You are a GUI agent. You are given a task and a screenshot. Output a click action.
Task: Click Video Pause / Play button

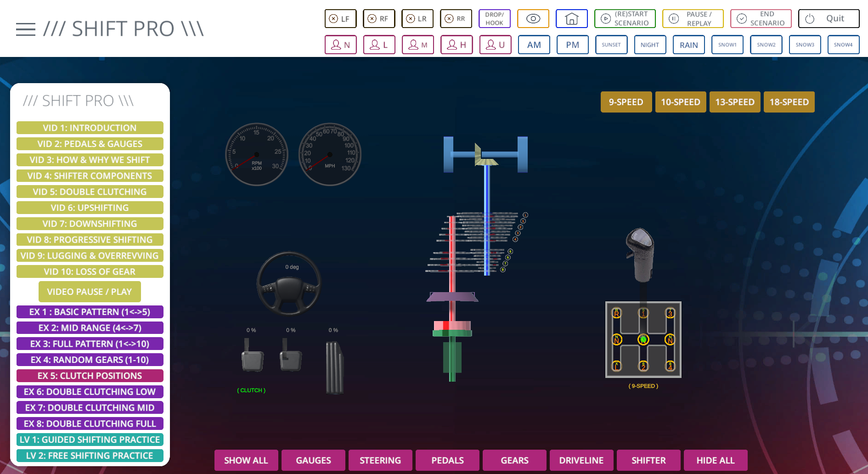coord(90,292)
